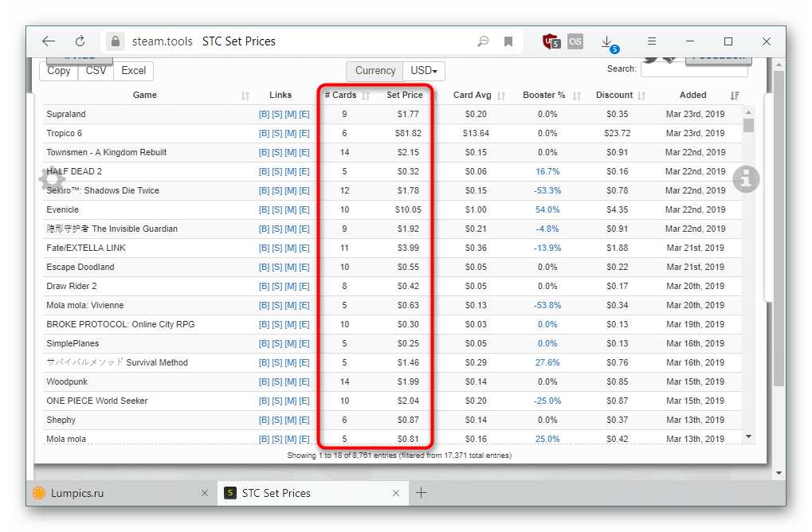
Task: Click the 16.7% booster value
Action: coord(547,172)
